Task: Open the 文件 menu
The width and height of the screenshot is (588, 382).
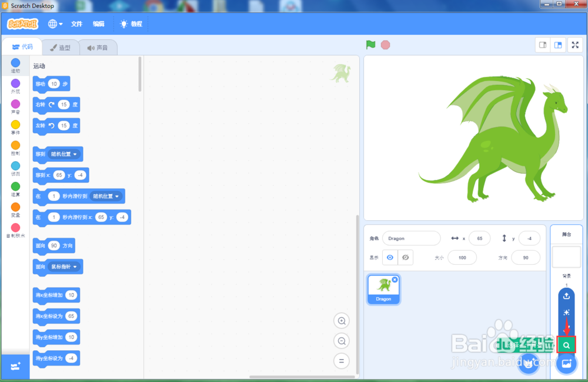Action: (76, 24)
